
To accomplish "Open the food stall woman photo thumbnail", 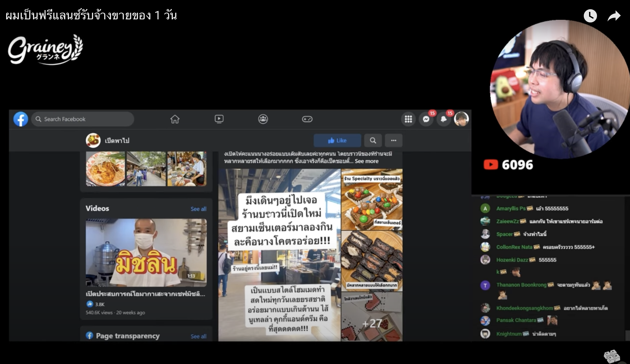I will pyautogui.click(x=187, y=169).
